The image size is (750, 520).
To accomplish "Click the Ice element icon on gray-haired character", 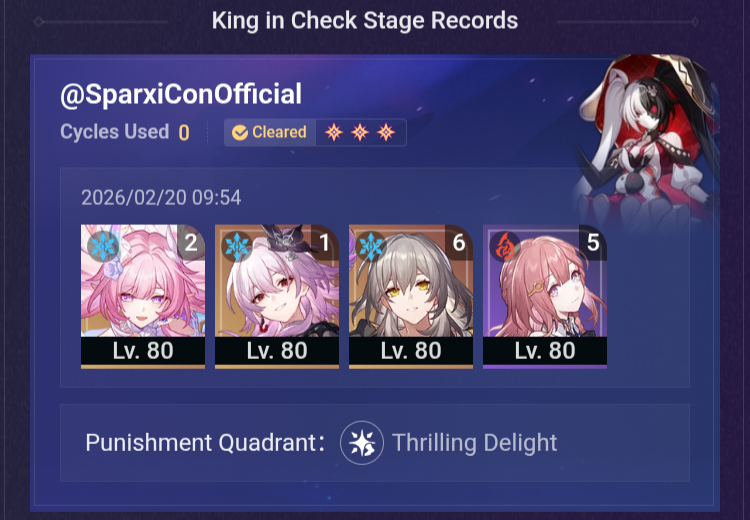I will [371, 247].
